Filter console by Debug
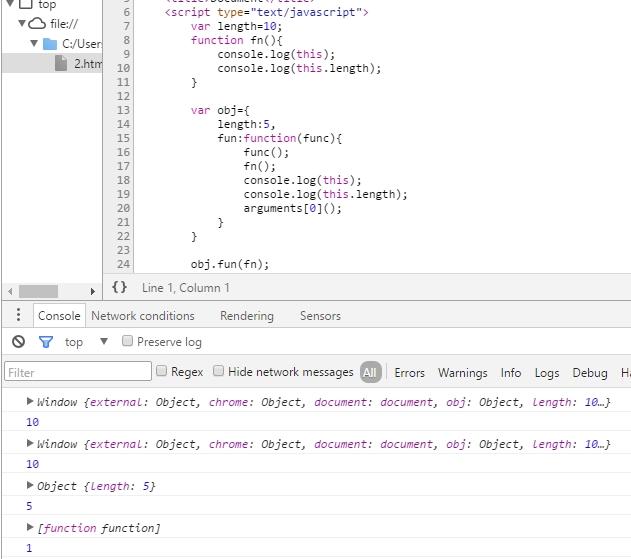The height and width of the screenshot is (559, 631). click(x=590, y=373)
